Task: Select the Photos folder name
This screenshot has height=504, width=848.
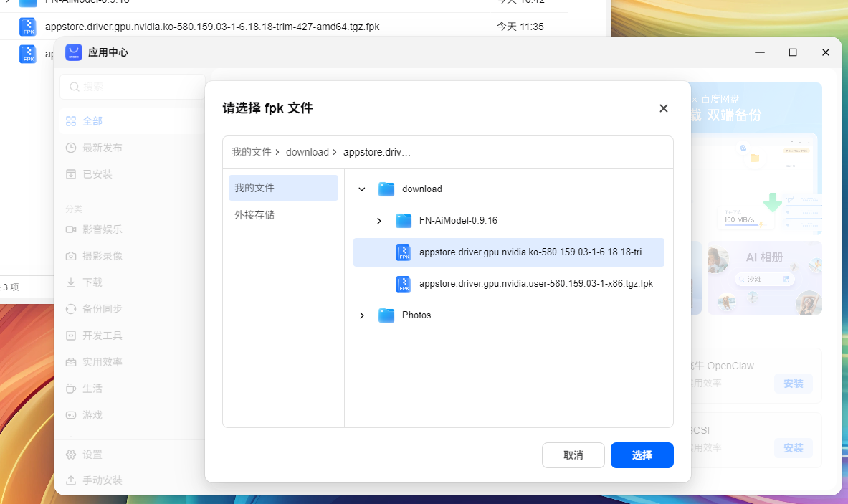Action: point(416,315)
